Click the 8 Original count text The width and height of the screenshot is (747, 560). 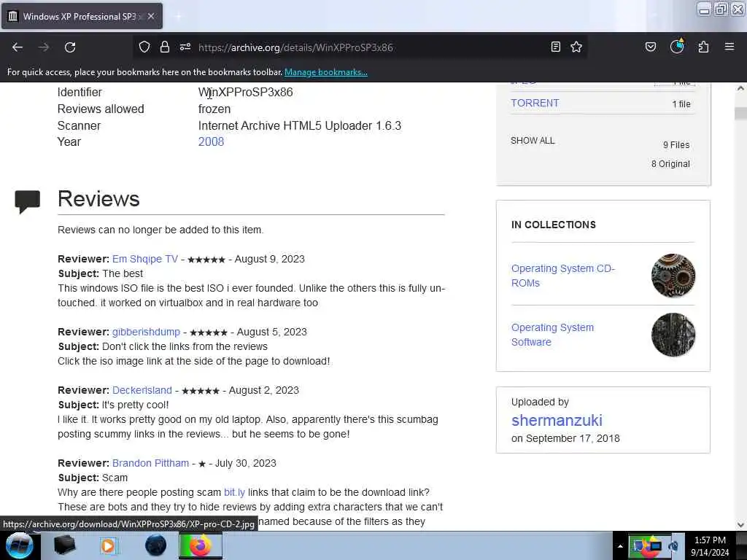click(x=671, y=164)
